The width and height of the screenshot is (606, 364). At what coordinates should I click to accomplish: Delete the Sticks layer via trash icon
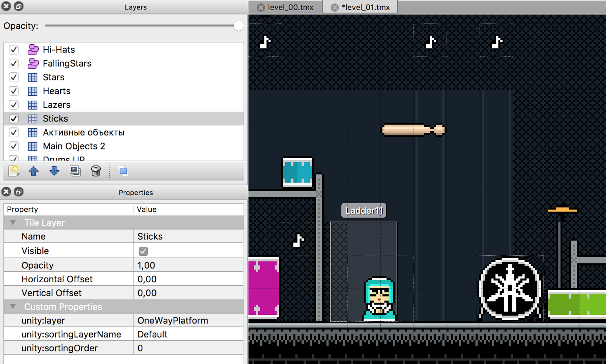[96, 171]
